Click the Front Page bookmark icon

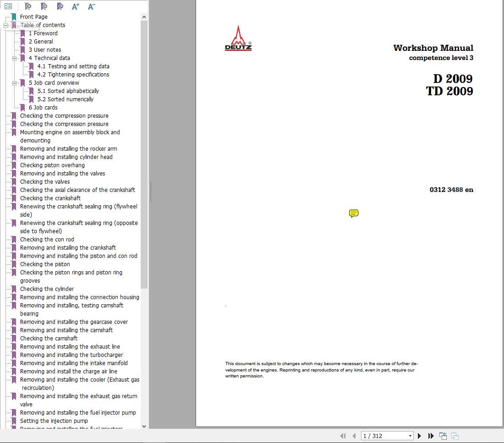(x=14, y=16)
